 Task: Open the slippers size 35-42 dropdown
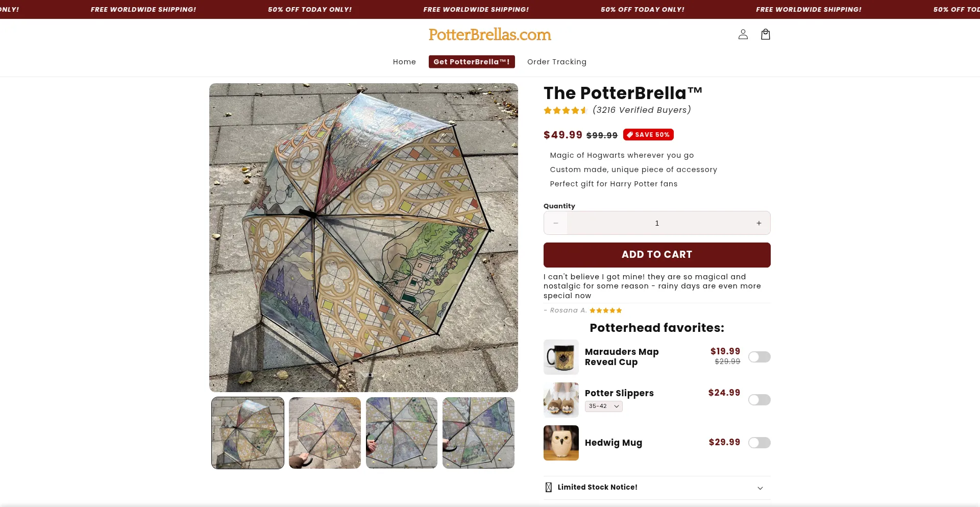tap(604, 406)
